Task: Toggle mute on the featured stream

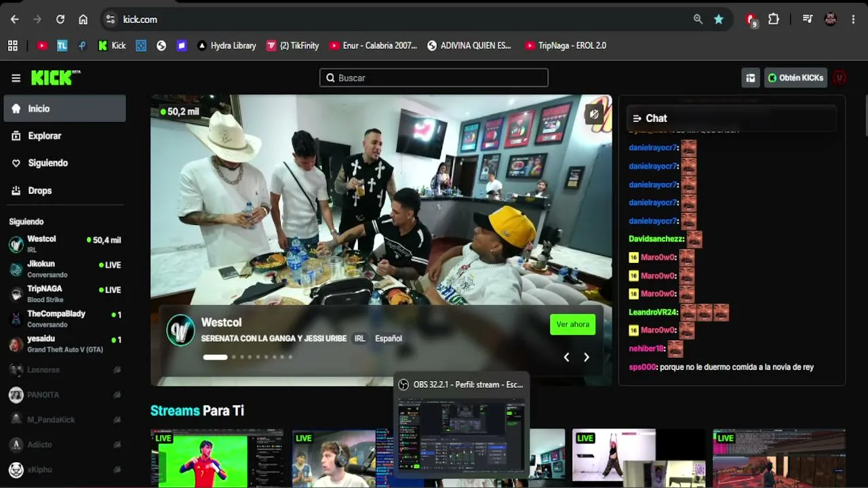Action: tap(594, 115)
